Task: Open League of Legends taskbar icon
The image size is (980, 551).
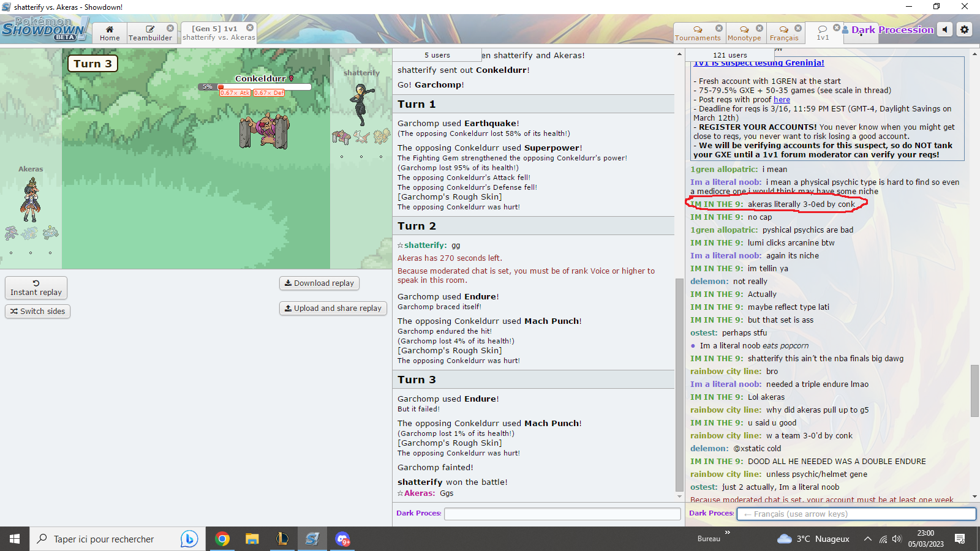Action: tap(282, 539)
